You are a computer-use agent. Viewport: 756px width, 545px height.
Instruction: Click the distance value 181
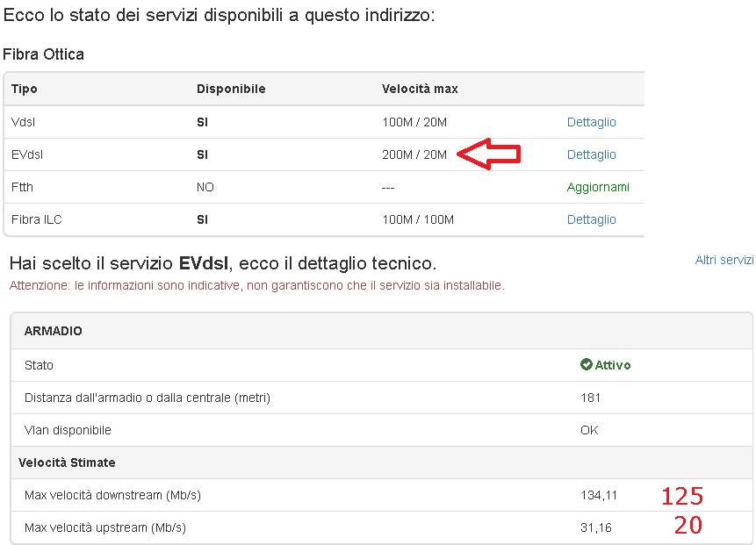point(591,398)
